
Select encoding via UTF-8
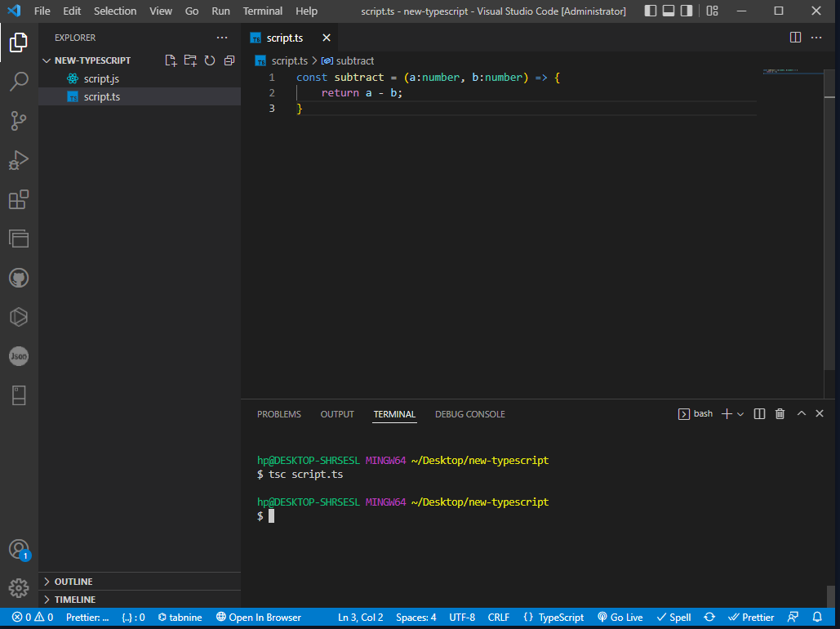coord(462,618)
